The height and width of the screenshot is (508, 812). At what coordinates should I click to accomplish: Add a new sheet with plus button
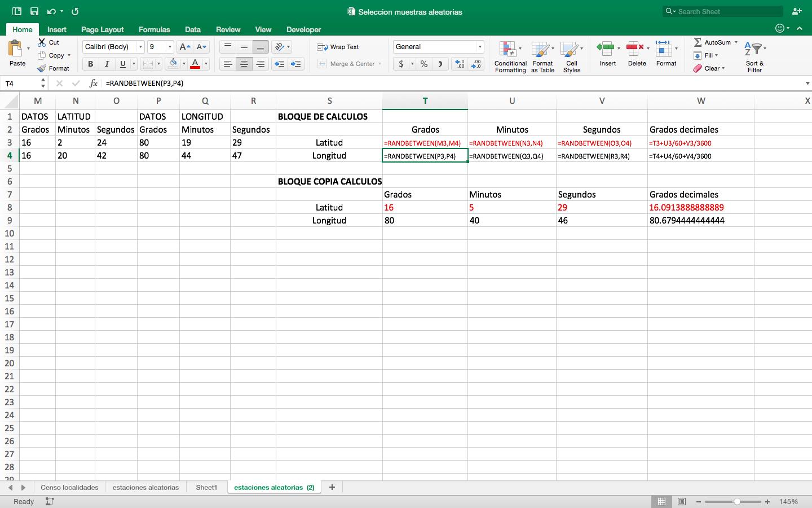[332, 487]
